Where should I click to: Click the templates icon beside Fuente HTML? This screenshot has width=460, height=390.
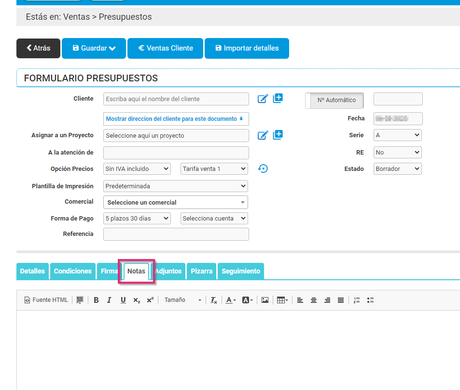pos(80,300)
